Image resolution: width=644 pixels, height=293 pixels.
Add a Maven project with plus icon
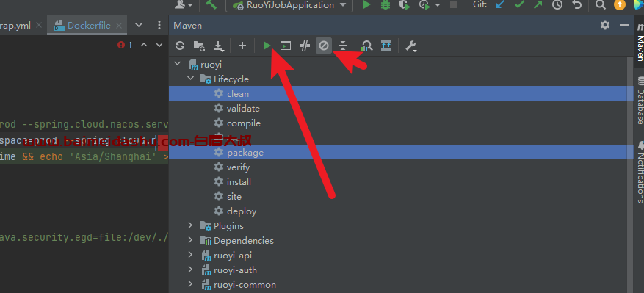pyautogui.click(x=242, y=46)
